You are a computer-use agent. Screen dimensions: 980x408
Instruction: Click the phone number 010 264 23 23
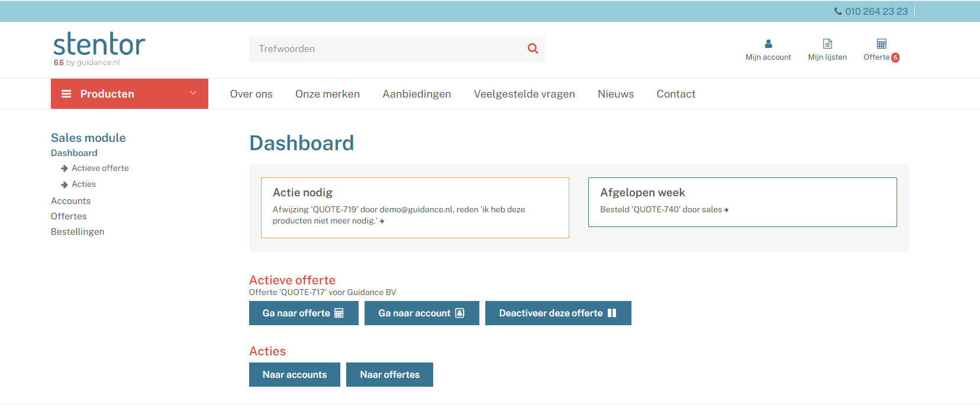point(876,11)
